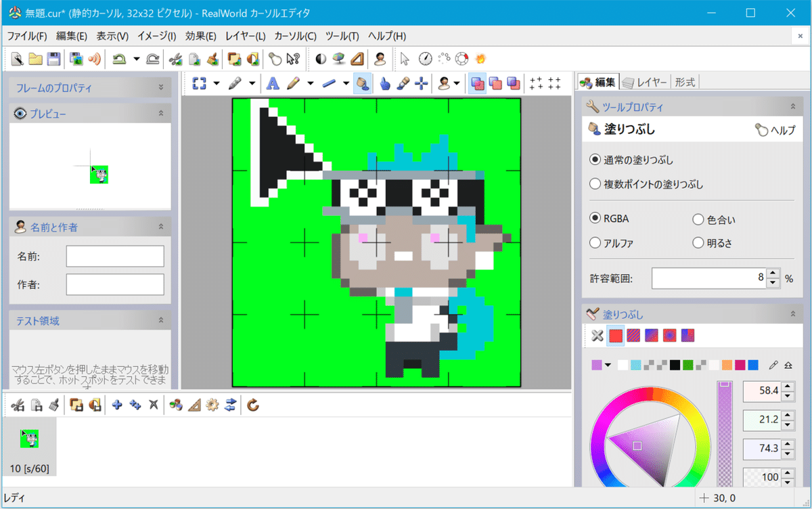Collapse the プレビュー panel
The height and width of the screenshot is (509, 812).
pyautogui.click(x=160, y=113)
